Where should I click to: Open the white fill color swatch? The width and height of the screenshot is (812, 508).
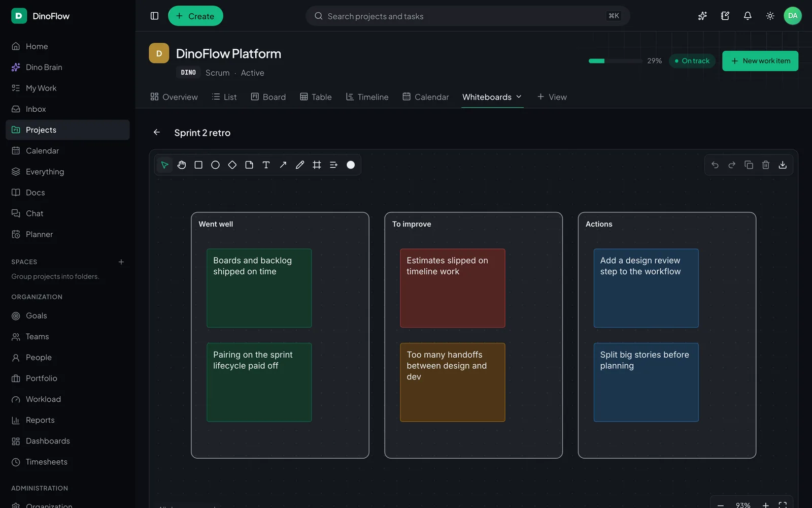click(x=351, y=165)
